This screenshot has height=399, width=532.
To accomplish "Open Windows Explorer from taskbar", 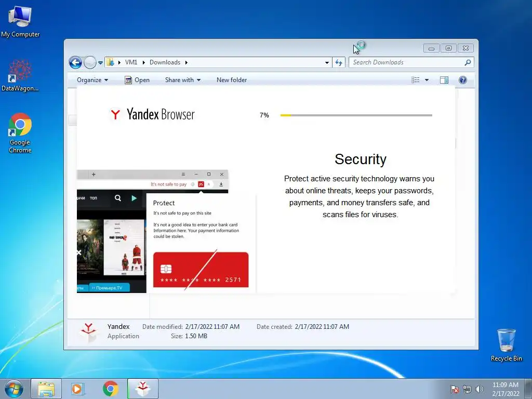I will (46, 389).
